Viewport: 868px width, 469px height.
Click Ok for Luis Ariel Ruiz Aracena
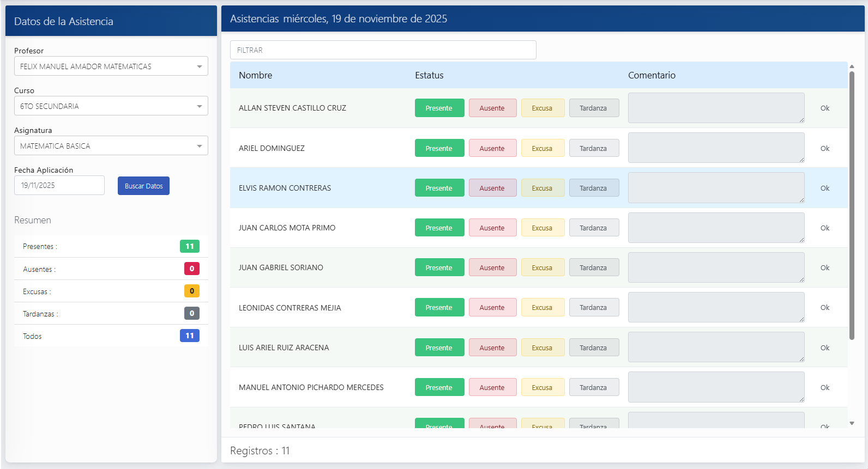pos(824,348)
